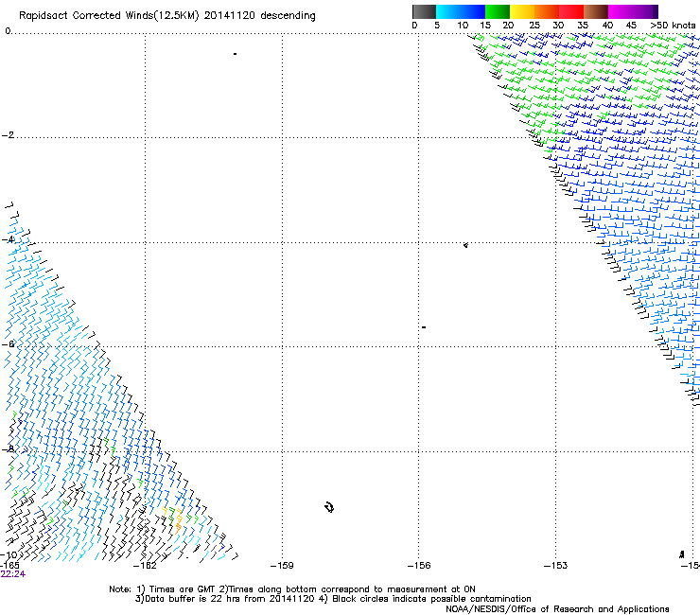Click the longitude label '-162'
Image resolution: width=700 pixels, height=615 pixels.
[x=145, y=566]
